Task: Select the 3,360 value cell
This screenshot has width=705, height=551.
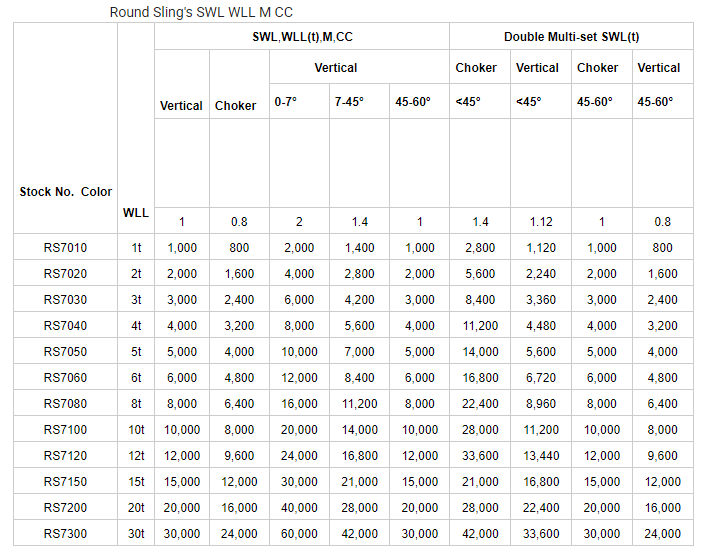Action: tap(537, 299)
